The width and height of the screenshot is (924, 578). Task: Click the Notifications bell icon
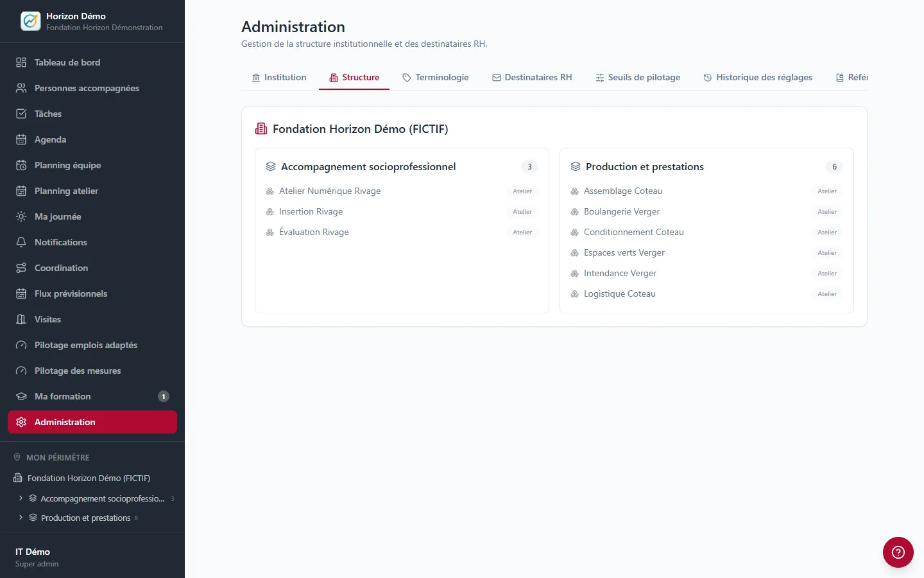pyautogui.click(x=21, y=242)
